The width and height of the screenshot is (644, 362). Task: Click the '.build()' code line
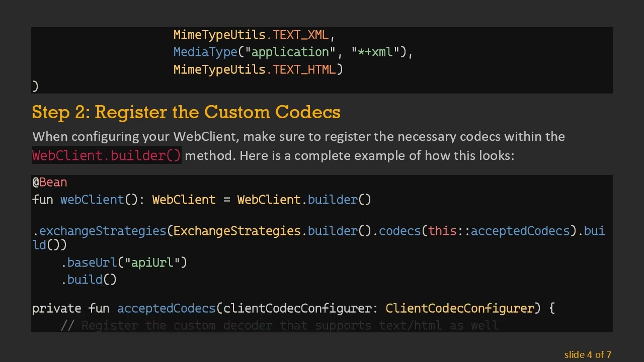89,280
